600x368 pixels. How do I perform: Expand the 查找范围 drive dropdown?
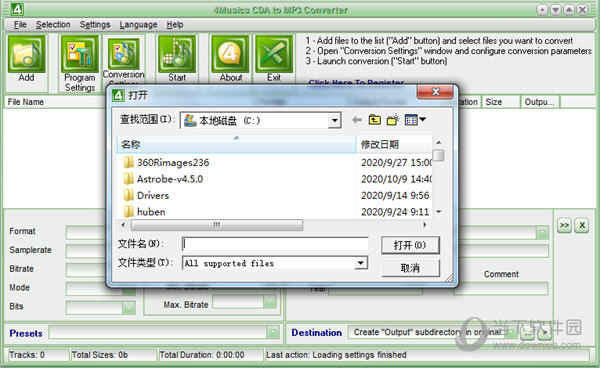(334, 121)
